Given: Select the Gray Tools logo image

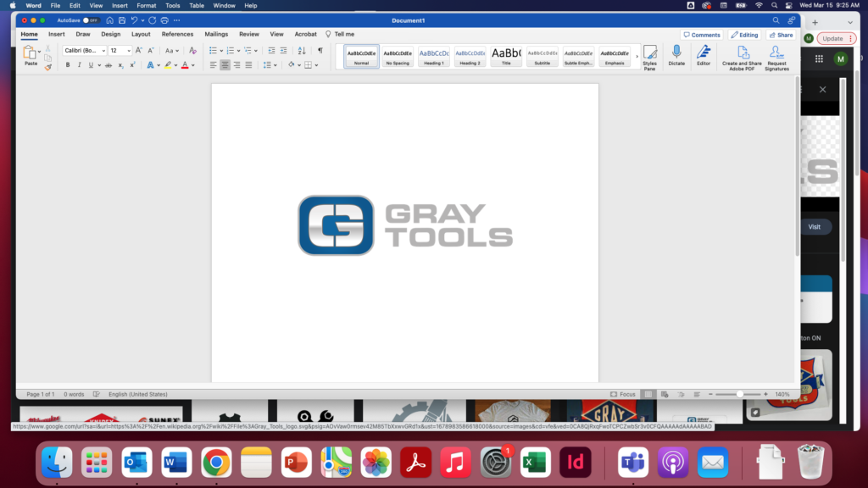Looking at the screenshot, I should [x=405, y=225].
